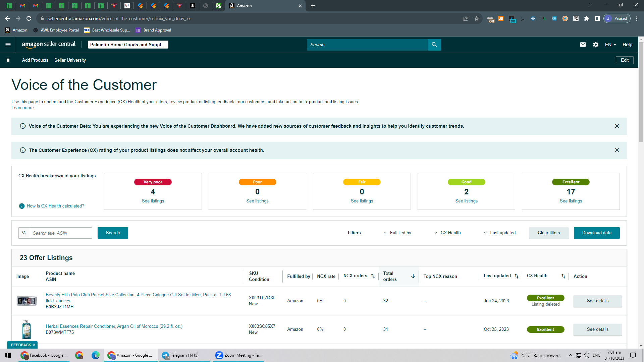Open the messages envelope icon
This screenshot has width=644, height=362.
click(583, 45)
